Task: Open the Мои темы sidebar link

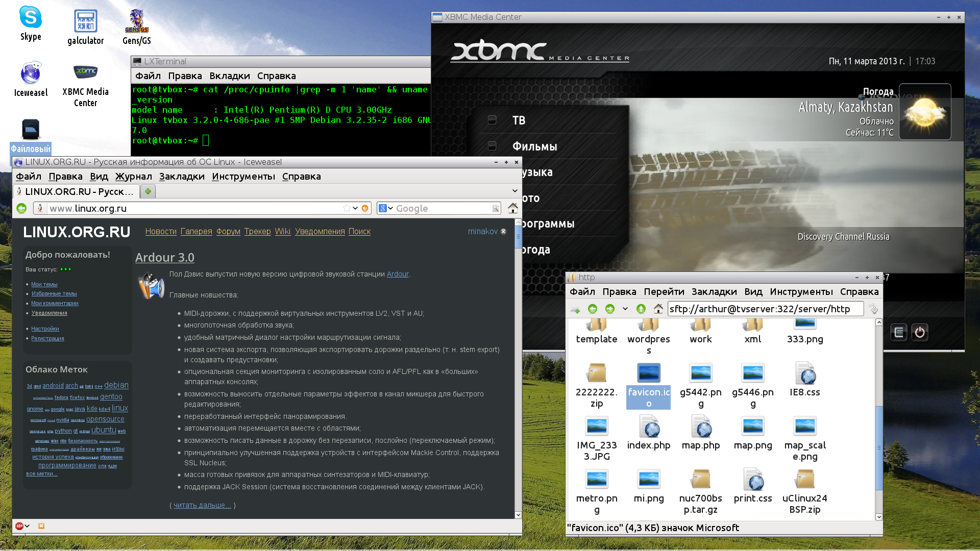Action: 44,284
